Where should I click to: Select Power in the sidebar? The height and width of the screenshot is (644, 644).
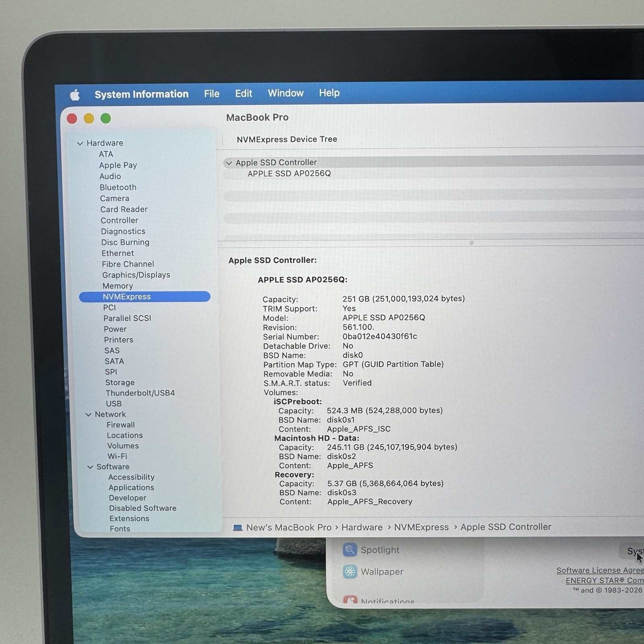[x=115, y=329]
